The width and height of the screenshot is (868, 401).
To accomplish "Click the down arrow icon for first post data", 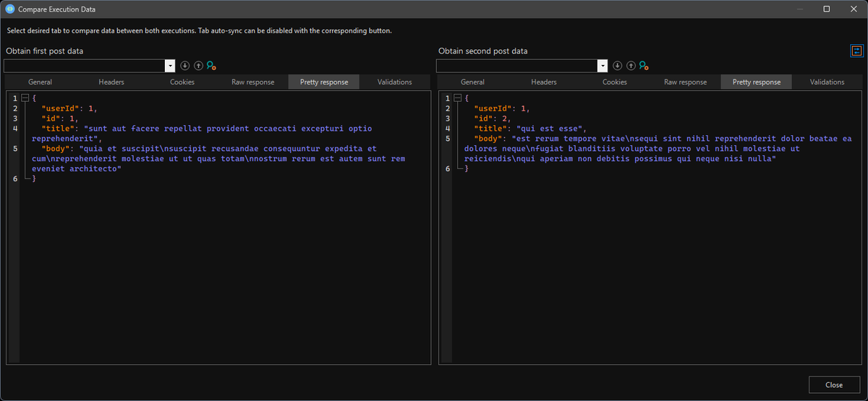I will (x=184, y=66).
